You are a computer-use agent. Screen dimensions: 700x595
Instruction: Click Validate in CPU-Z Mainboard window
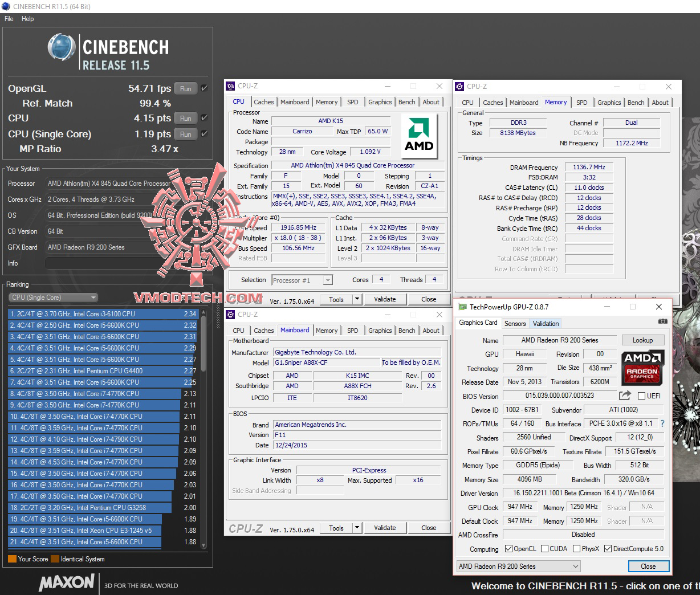pyautogui.click(x=385, y=528)
